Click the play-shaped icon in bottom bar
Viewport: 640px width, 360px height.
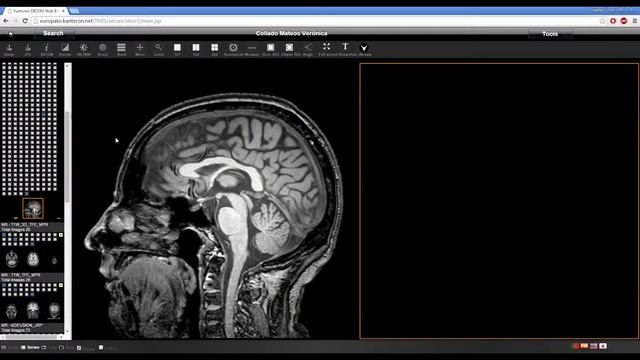point(61,347)
